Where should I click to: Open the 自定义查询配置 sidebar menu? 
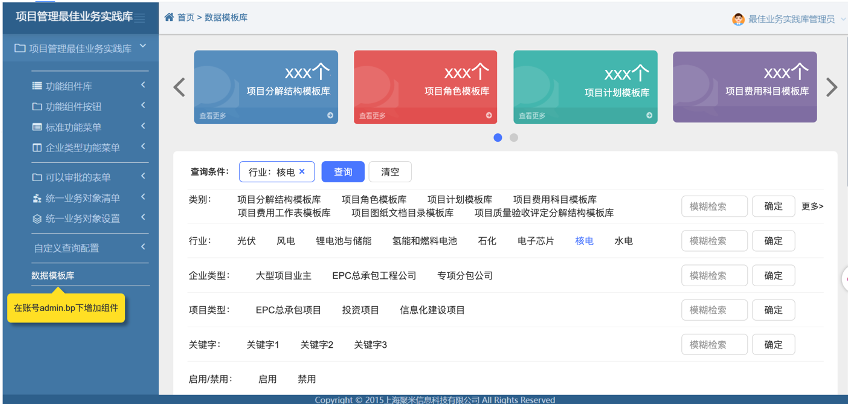tap(66, 247)
